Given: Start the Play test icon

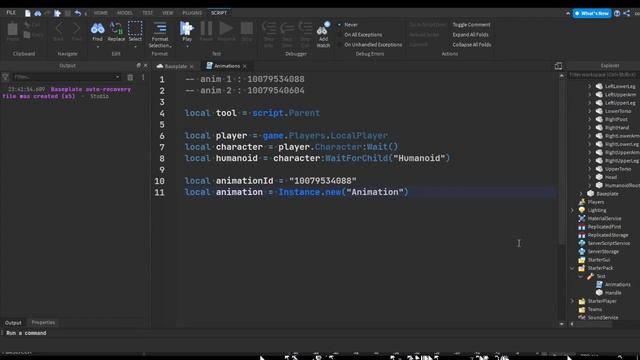Looking at the screenshot, I should (x=187, y=29).
